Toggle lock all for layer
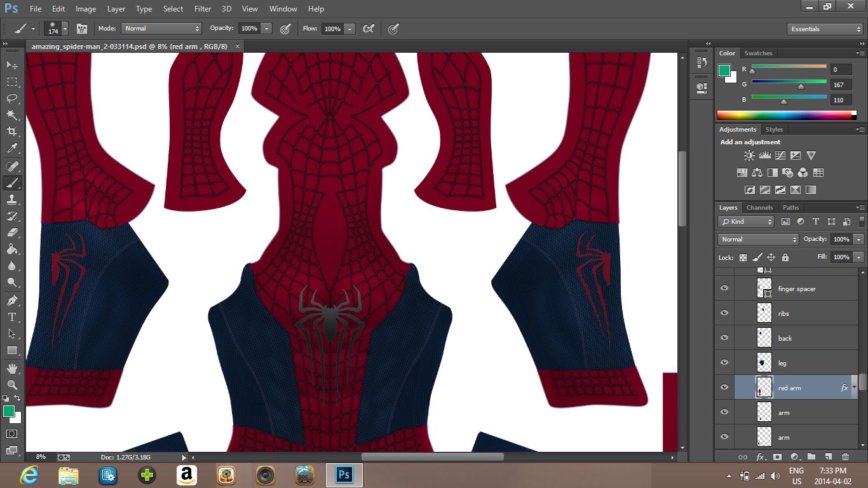This screenshot has height=488, width=868. 785,257
